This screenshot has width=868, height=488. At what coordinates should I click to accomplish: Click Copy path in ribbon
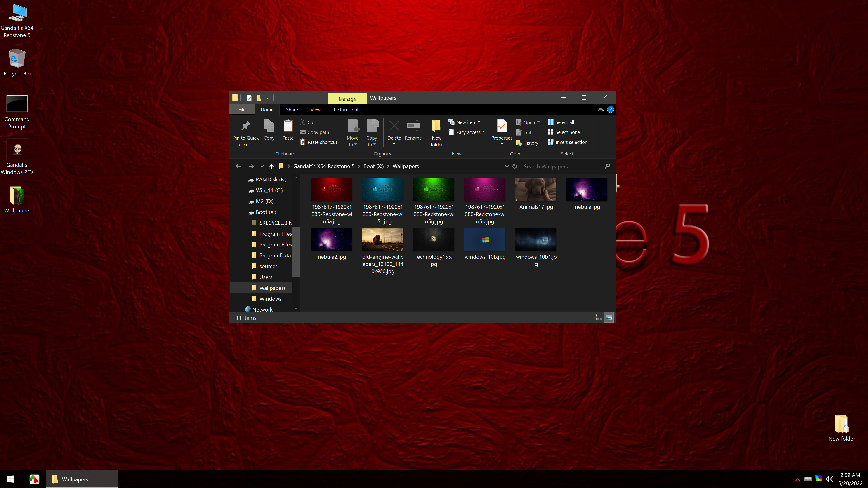click(x=314, y=132)
